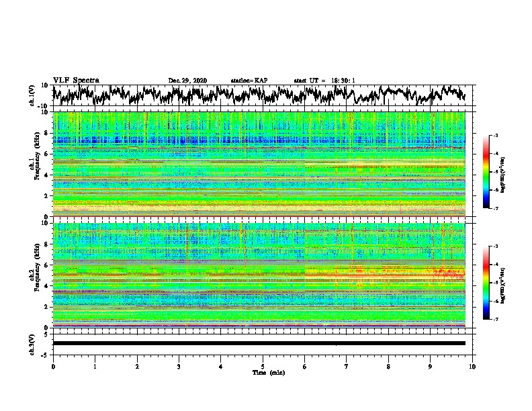
Task: Click the date "Dec. 29, 2020"
Action: pyautogui.click(x=187, y=81)
